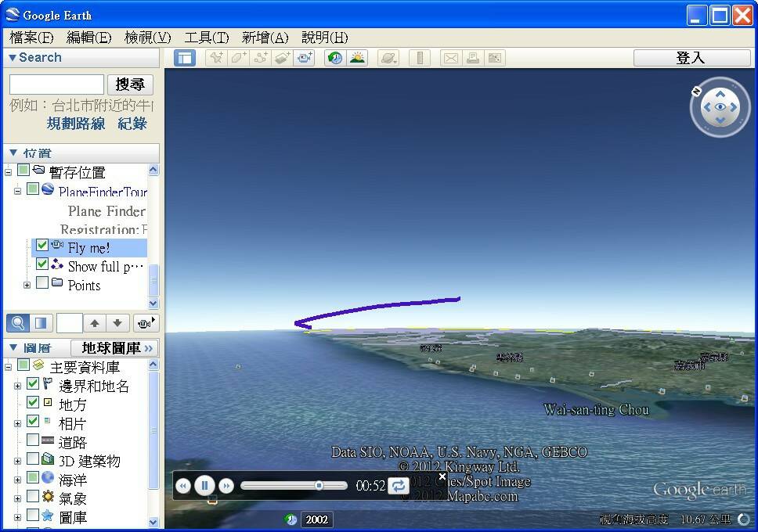Collapse the 位置 panel triangle
The width and height of the screenshot is (758, 532).
[x=13, y=153]
